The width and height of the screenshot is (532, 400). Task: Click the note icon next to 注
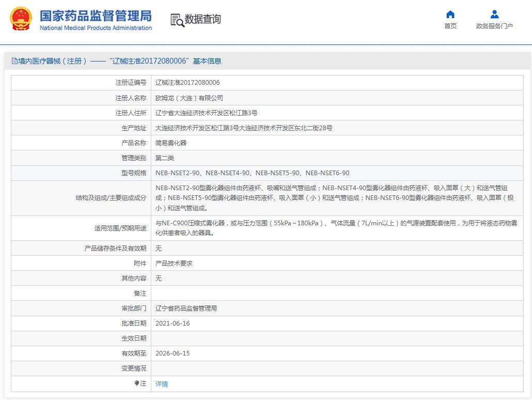[x=136, y=383]
